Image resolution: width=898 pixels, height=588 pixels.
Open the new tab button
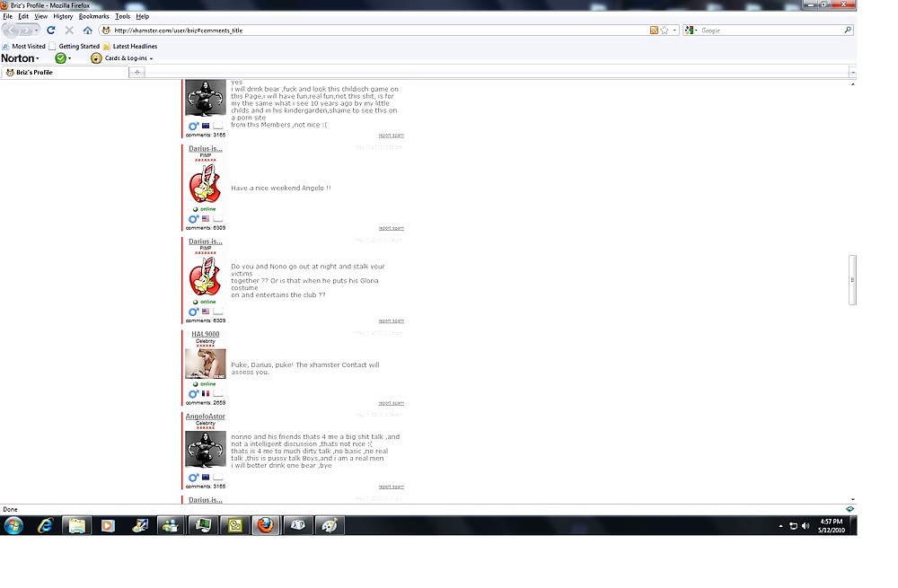click(x=136, y=72)
